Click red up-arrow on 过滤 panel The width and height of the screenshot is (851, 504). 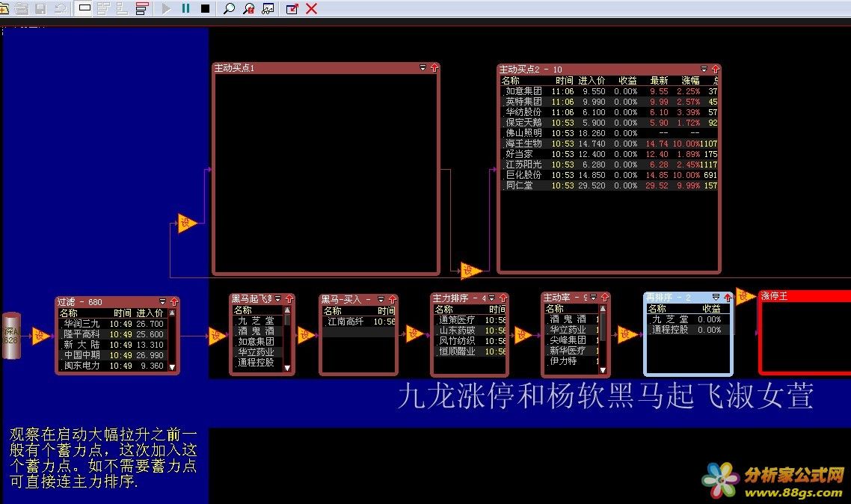[x=173, y=301]
